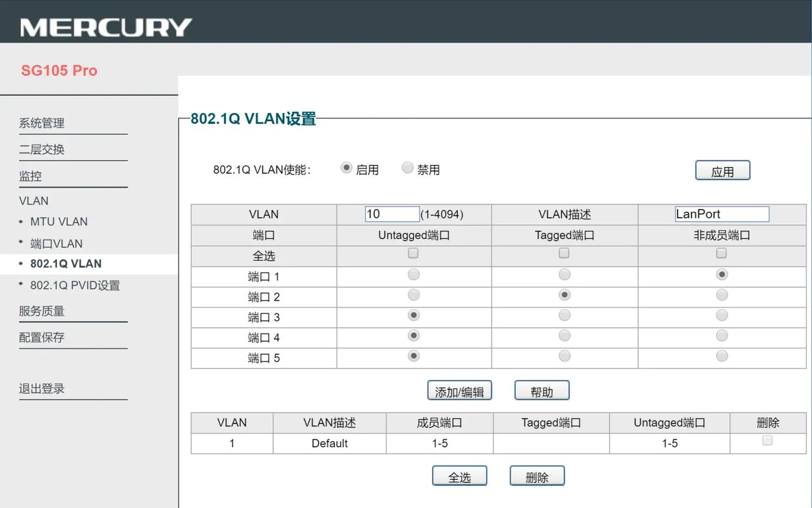Go to MTU VLAN page

59,222
